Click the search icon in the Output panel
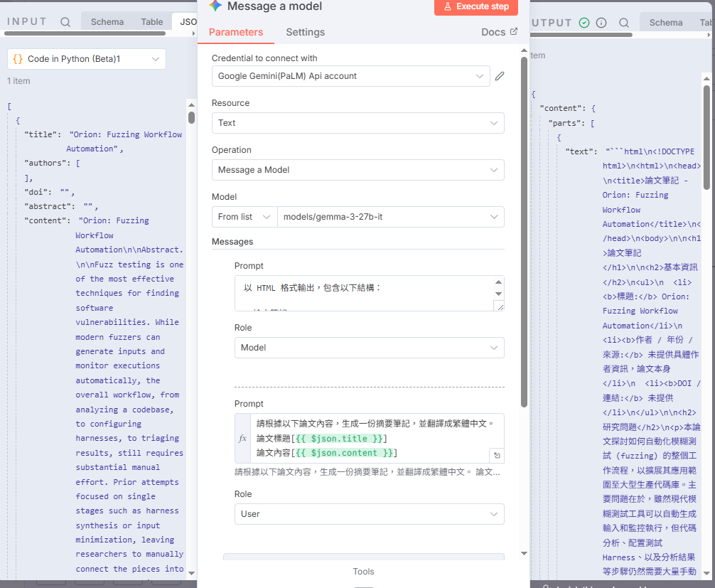 (x=624, y=23)
